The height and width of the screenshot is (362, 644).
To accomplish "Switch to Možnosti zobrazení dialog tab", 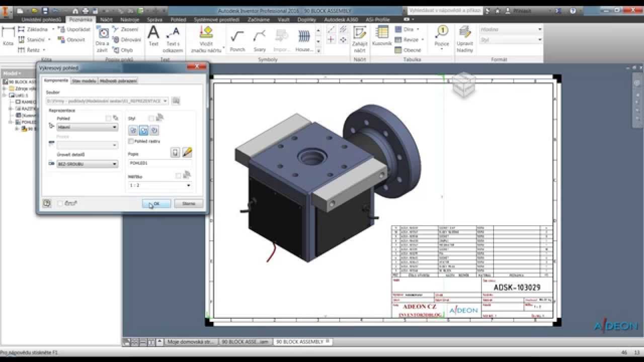I will point(118,80).
